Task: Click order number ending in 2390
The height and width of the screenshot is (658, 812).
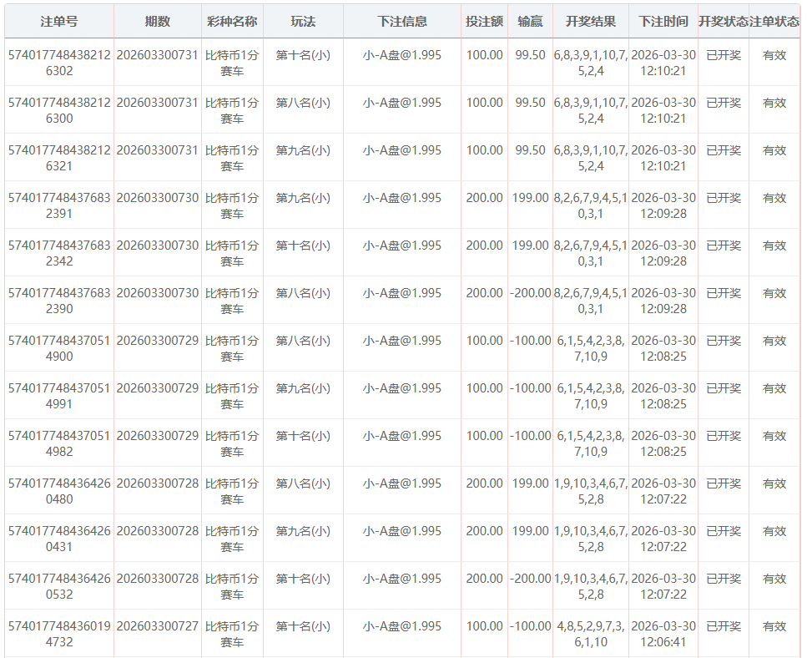Action: [x=59, y=301]
